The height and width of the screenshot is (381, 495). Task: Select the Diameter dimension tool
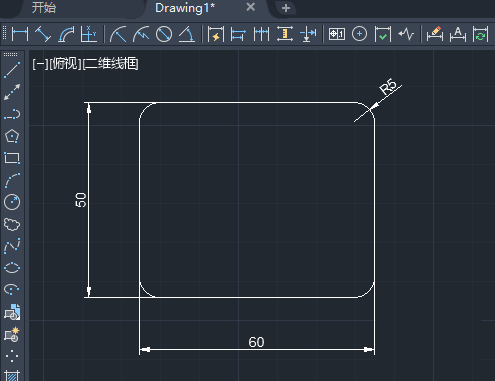coord(164,34)
